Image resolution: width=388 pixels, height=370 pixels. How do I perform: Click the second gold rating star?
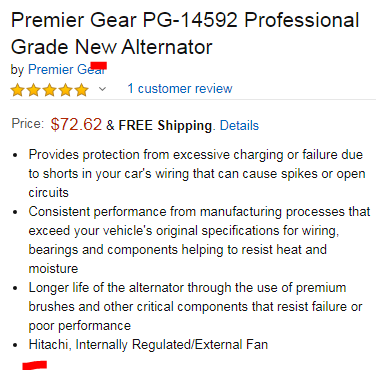coord(33,90)
